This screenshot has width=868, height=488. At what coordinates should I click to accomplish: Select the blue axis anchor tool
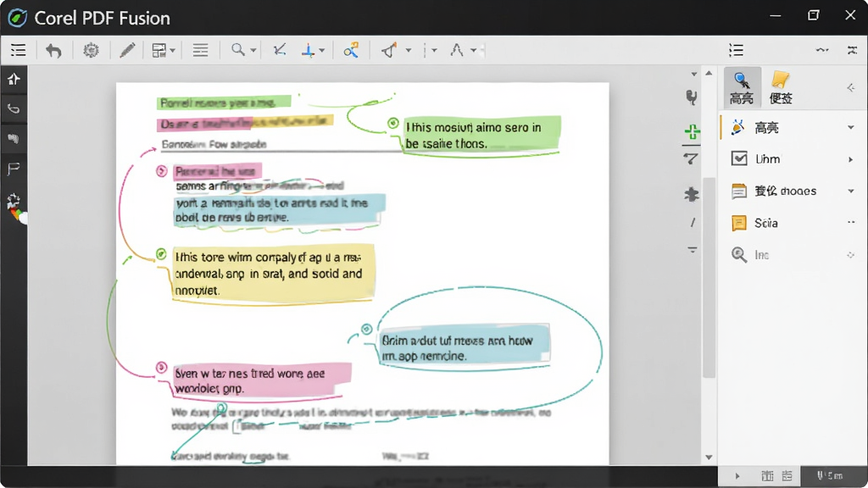pyautogui.click(x=308, y=50)
